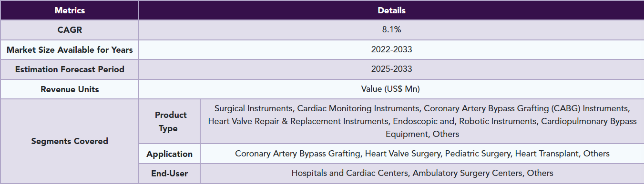Select Market Size Available for Years cell
The image size is (644, 184).
[70, 49]
